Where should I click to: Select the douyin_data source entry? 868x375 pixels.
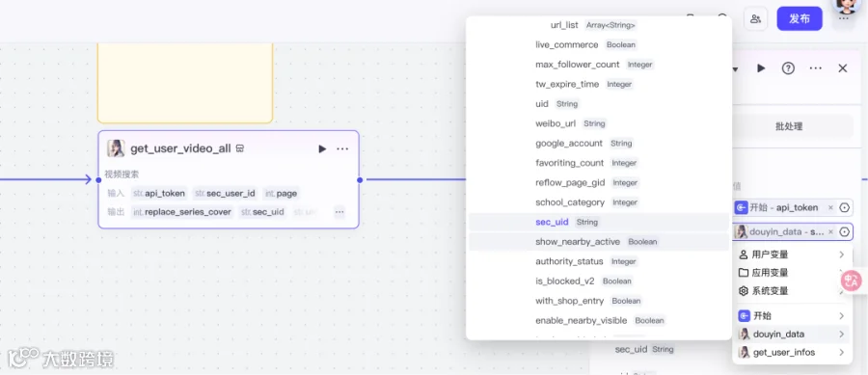792,335
